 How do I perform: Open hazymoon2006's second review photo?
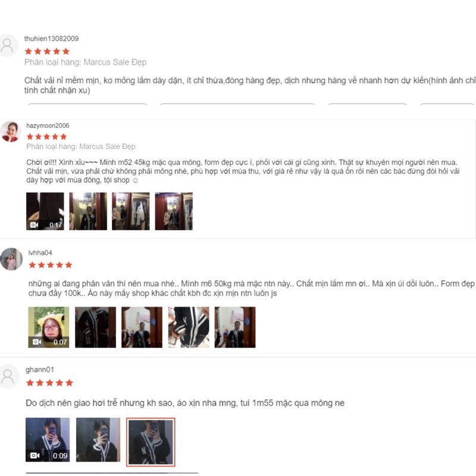pyautogui.click(x=88, y=211)
